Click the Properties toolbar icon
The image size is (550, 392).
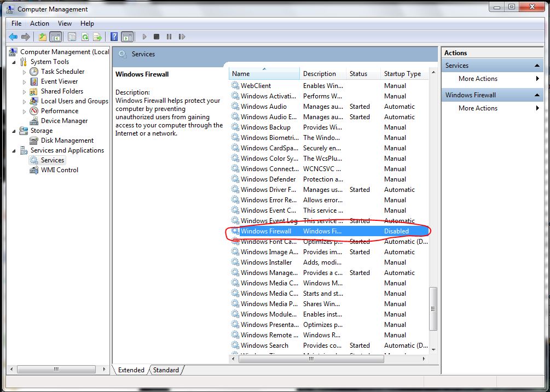72,37
